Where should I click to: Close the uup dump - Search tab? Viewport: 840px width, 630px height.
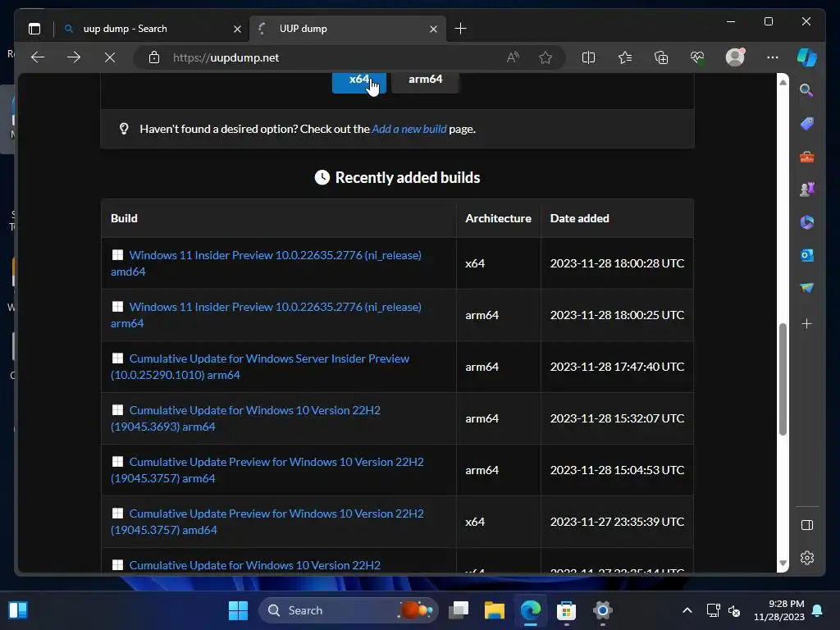point(237,29)
